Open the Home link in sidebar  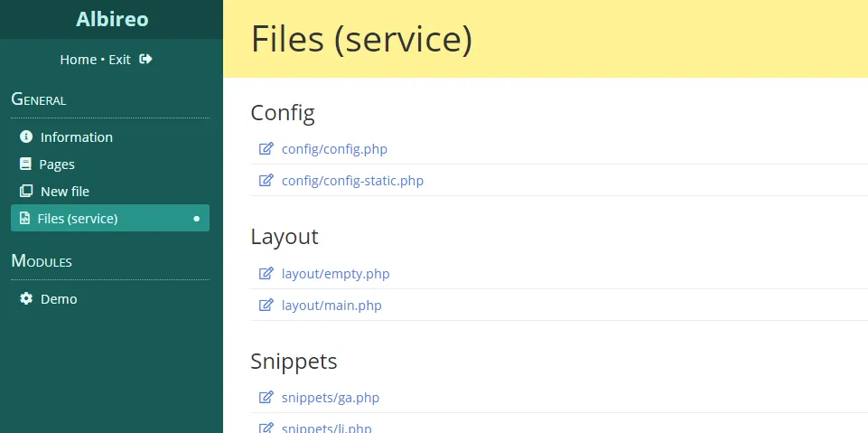(x=78, y=60)
